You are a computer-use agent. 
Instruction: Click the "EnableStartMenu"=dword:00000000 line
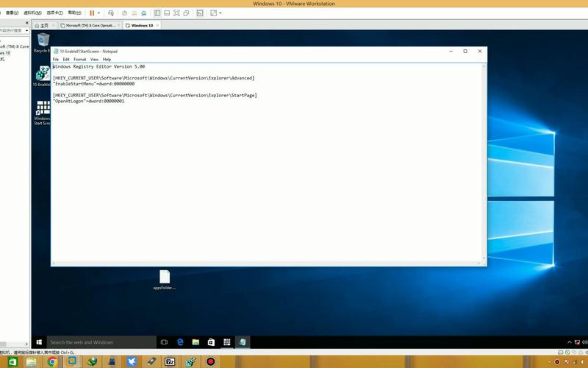94,84
